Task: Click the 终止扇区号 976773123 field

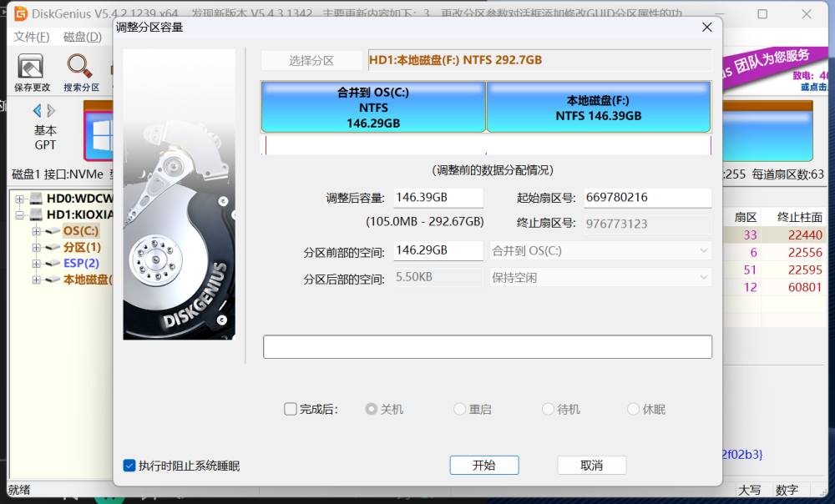Action: [x=648, y=224]
